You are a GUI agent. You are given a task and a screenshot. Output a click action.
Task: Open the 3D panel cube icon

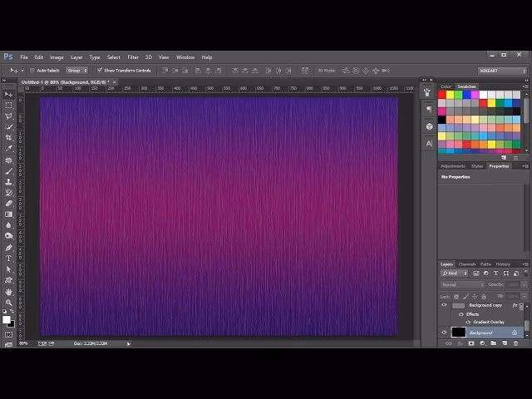429,126
